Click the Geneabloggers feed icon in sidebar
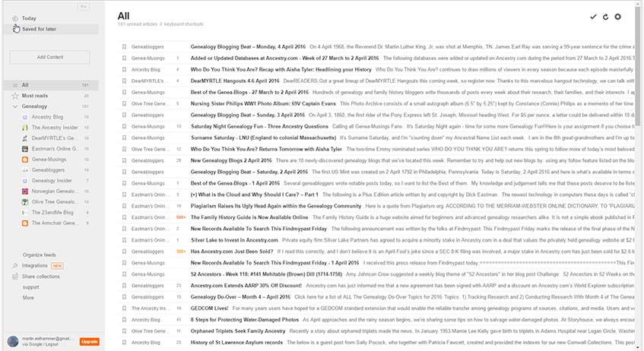Image resolution: width=644 pixels, height=351 pixels. pyautogui.click(x=24, y=170)
